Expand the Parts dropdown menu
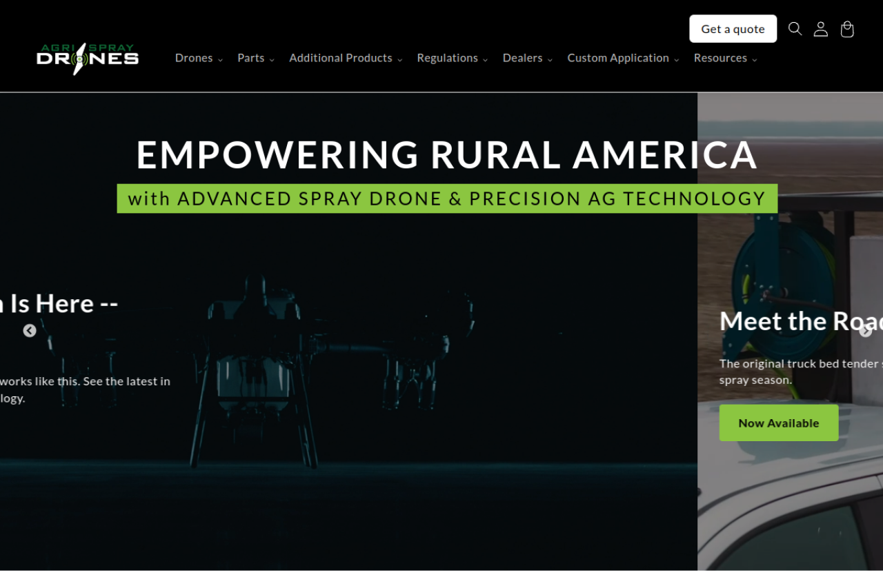Viewport: 883px width, 588px height. coord(256,59)
